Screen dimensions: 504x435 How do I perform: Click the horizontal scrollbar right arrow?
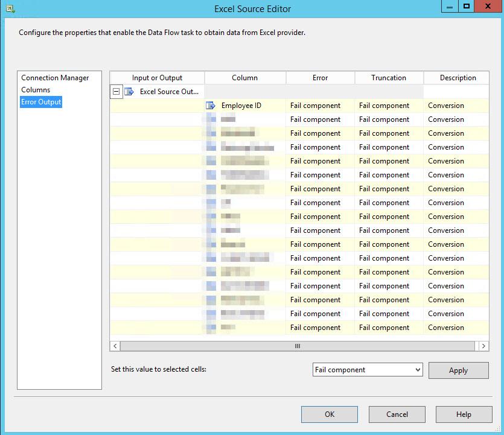click(x=483, y=346)
